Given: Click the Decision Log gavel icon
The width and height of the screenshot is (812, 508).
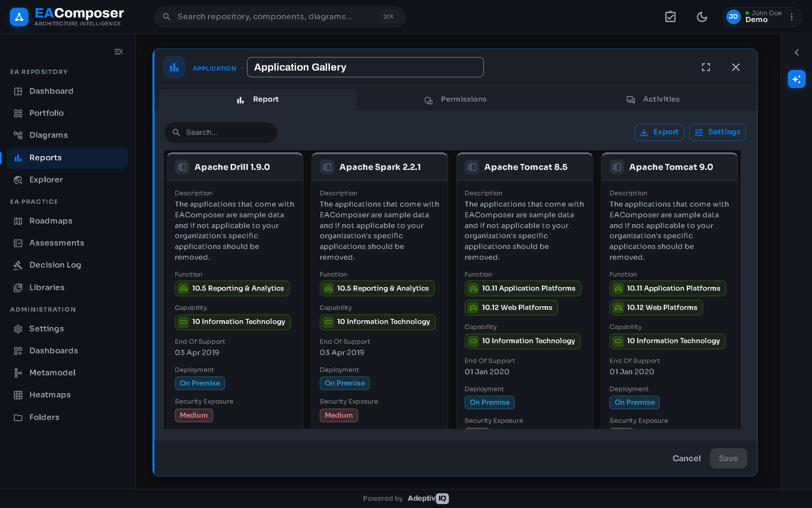Looking at the screenshot, I should click(x=18, y=265).
